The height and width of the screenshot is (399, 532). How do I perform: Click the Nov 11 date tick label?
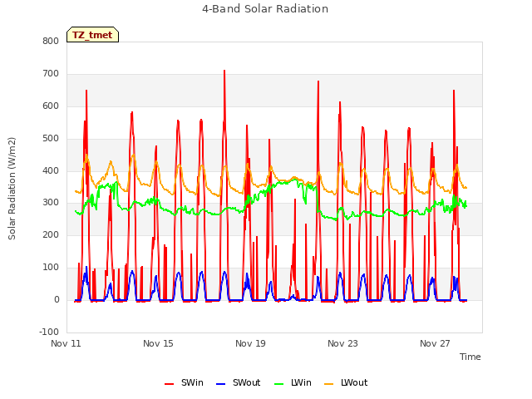pyautogui.click(x=66, y=343)
